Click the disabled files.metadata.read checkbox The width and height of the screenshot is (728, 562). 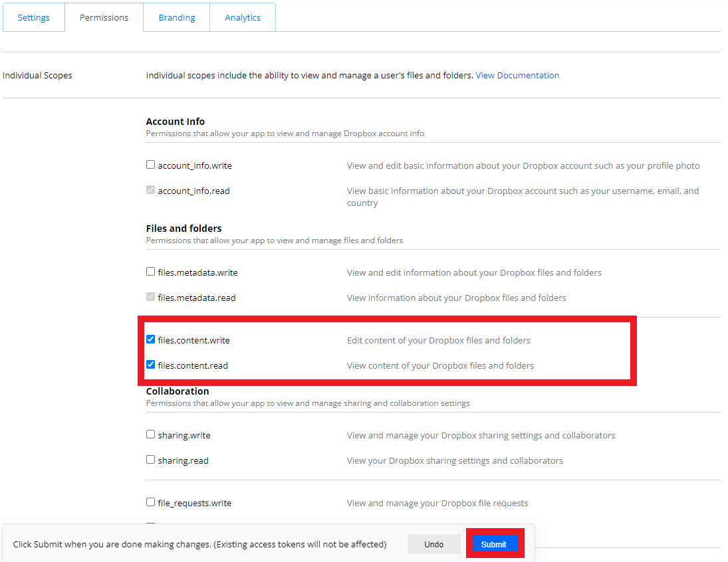150,296
